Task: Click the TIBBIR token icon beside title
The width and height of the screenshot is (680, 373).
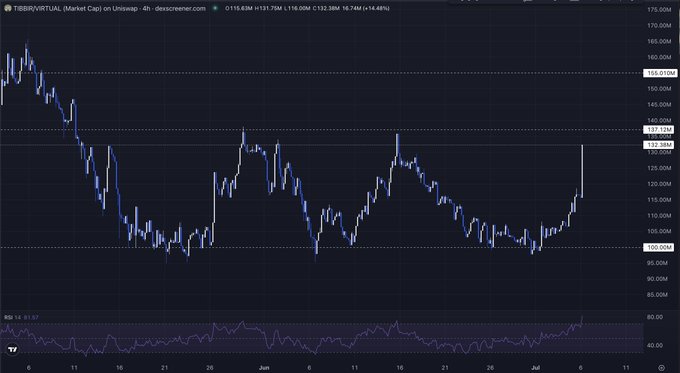Action: coord(7,8)
